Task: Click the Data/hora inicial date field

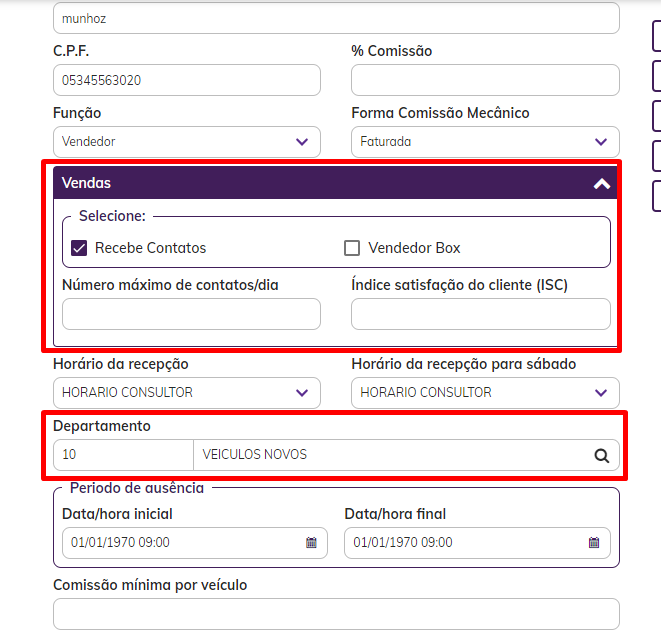Action: tap(180, 543)
